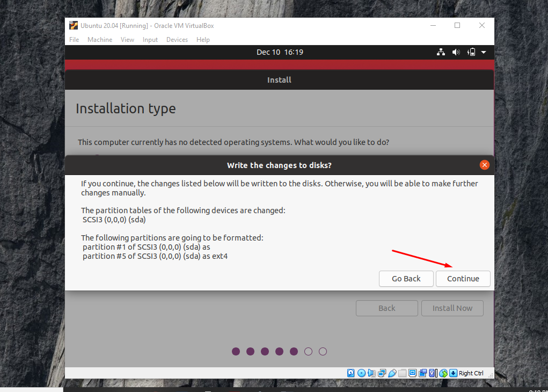The width and height of the screenshot is (548, 392).
Task: Click the hard disk activity indicator icon
Action: (351, 373)
